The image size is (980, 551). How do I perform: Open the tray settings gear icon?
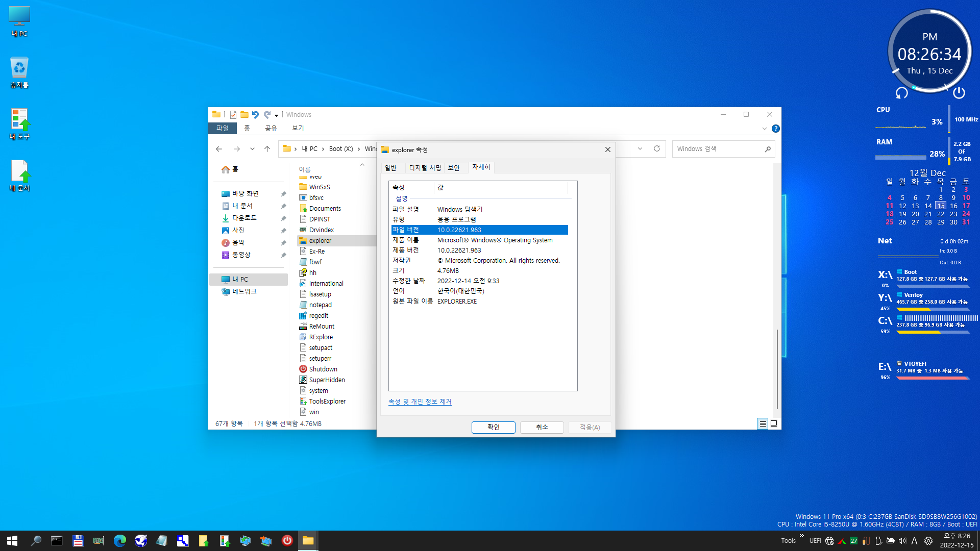point(928,541)
